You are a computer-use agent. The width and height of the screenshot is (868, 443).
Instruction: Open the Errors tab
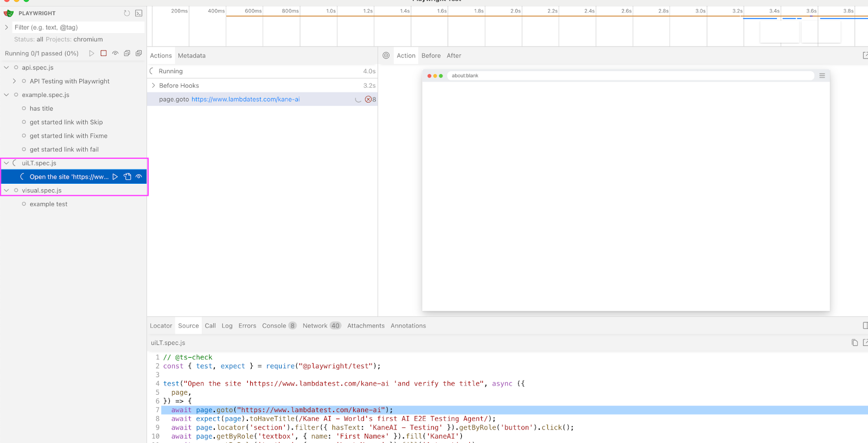point(247,325)
